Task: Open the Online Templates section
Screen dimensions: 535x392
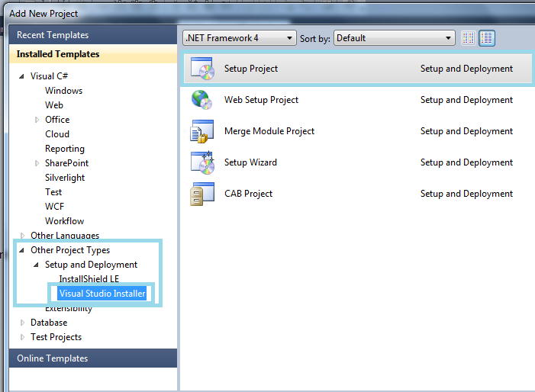Action: tap(93, 358)
